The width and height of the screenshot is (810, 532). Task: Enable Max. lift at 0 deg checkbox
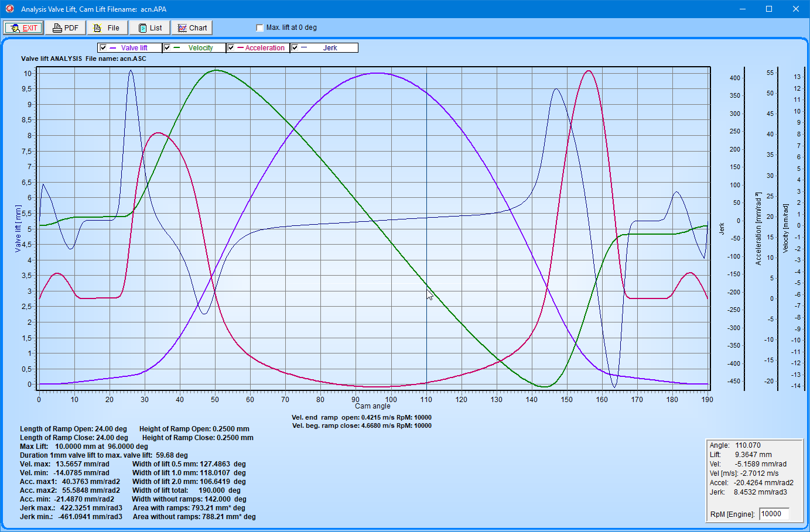pos(260,28)
